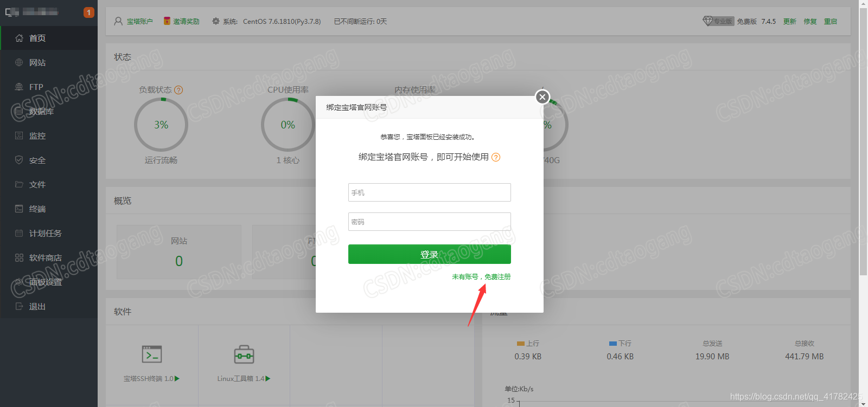Click the shield icon beside 安全
Viewport: 868px width, 407px height.
19,160
